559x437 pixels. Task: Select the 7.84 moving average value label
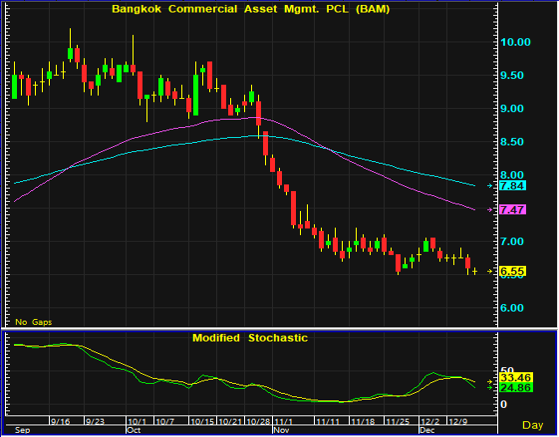[x=512, y=186]
